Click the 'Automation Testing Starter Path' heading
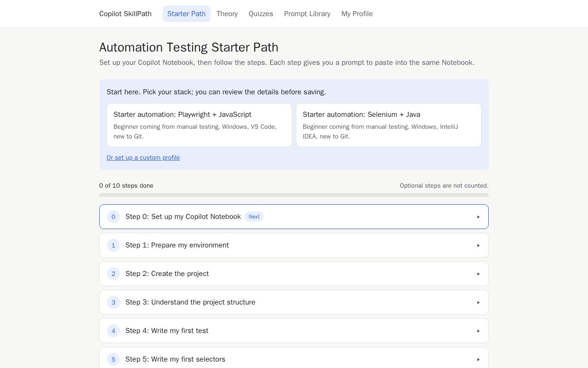The image size is (588, 368). [189, 47]
